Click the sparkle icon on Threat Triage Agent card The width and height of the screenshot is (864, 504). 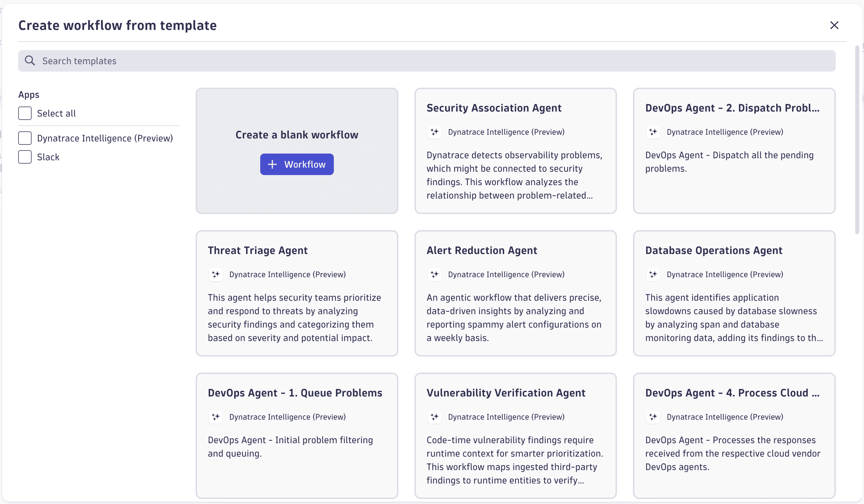pyautogui.click(x=216, y=274)
